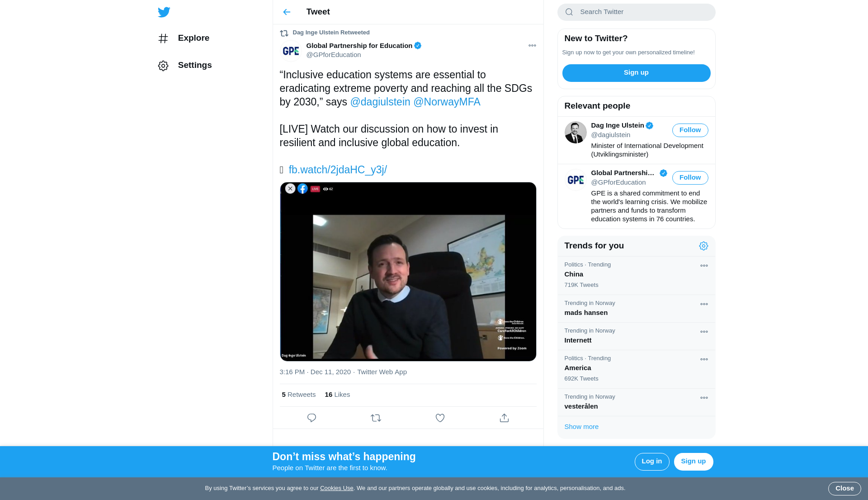Open the @NorwayMFA mention link
The image size is (868, 500).
(447, 102)
